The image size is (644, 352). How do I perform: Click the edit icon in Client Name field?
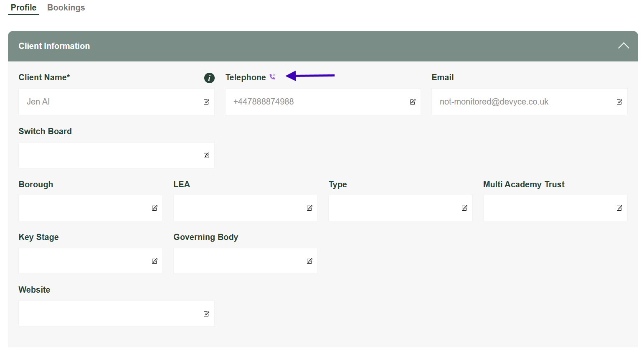[x=206, y=102]
